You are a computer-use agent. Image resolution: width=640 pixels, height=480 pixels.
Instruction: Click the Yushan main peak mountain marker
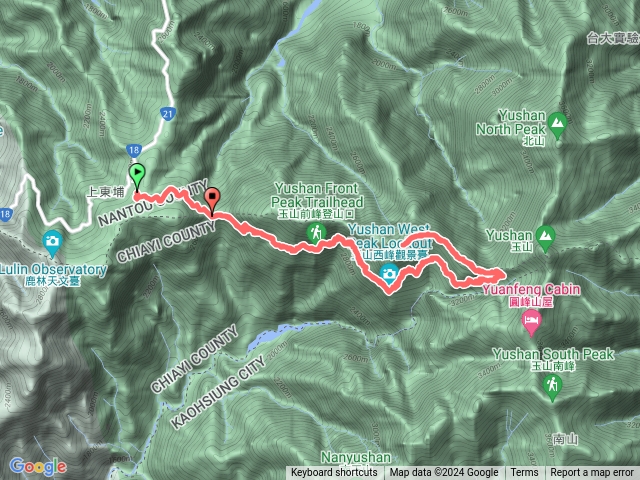[546, 238]
